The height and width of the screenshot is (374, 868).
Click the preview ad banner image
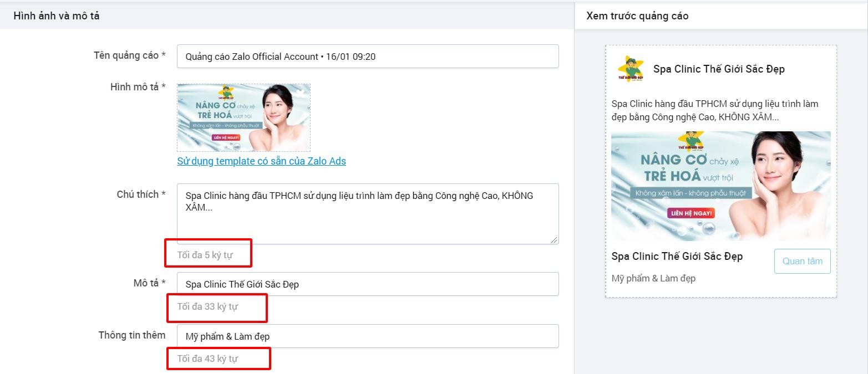tap(721, 186)
